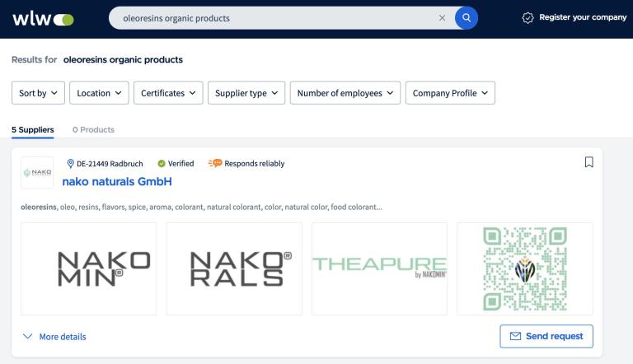Open the nako naturals GmbH company link
633x364 pixels.
tap(117, 182)
